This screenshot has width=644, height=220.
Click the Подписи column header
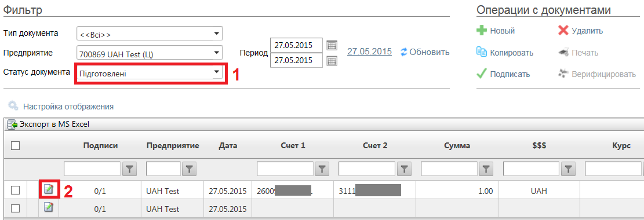[100, 146]
